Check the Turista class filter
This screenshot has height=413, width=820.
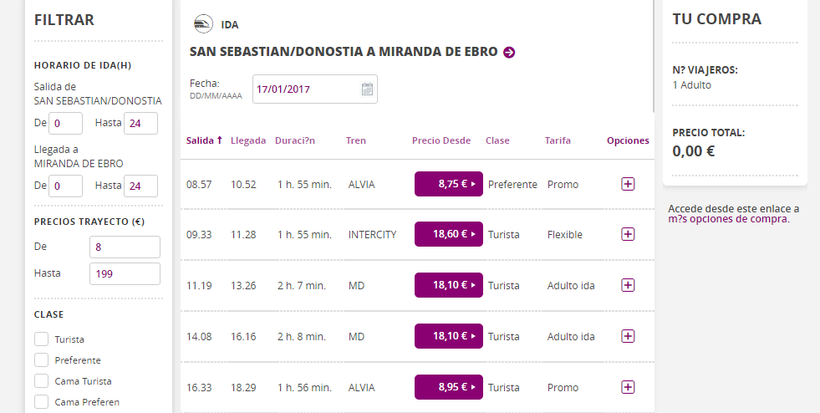[x=42, y=339]
